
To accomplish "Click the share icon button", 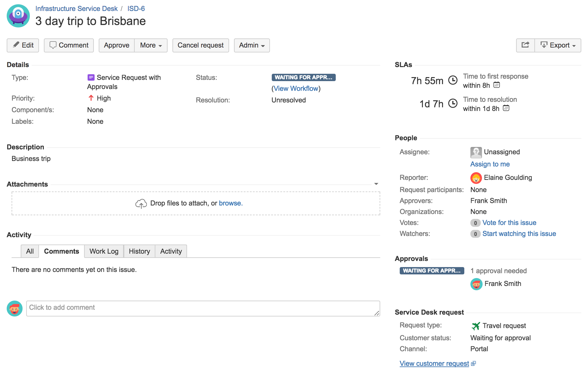I will [525, 45].
